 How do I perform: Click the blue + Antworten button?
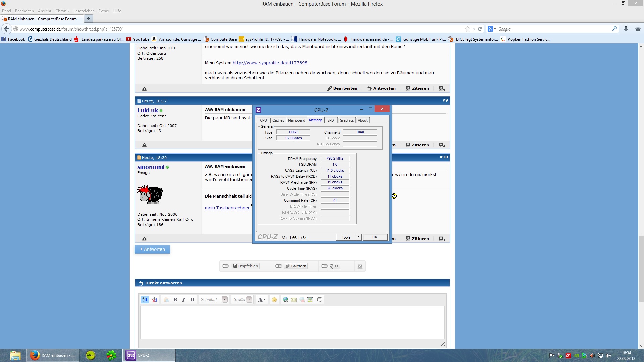[152, 249]
